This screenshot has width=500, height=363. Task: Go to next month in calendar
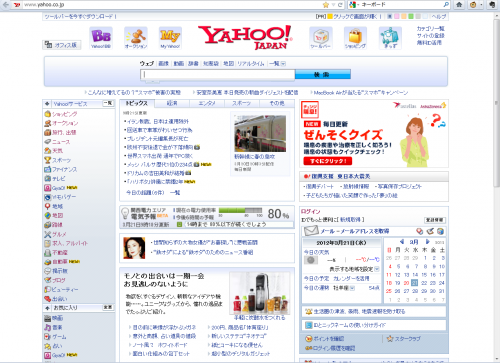[428, 242]
